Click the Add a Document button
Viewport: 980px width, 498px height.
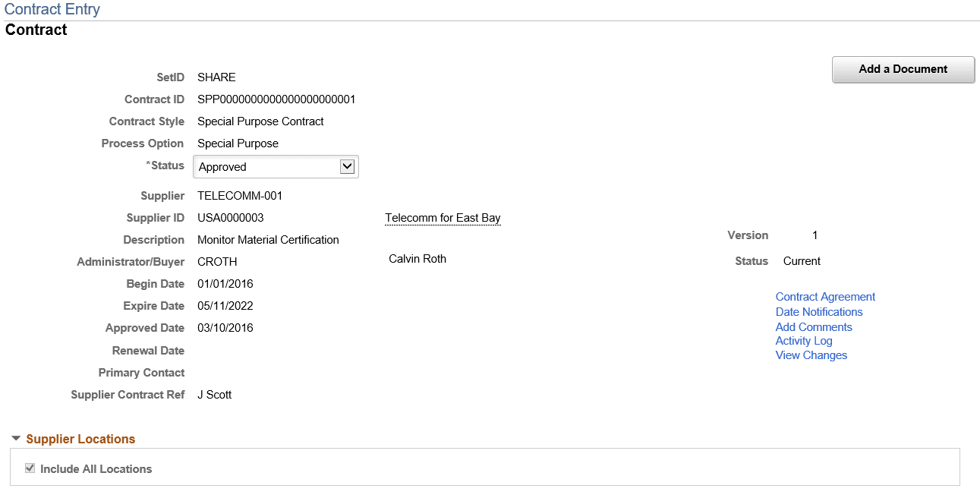(903, 69)
